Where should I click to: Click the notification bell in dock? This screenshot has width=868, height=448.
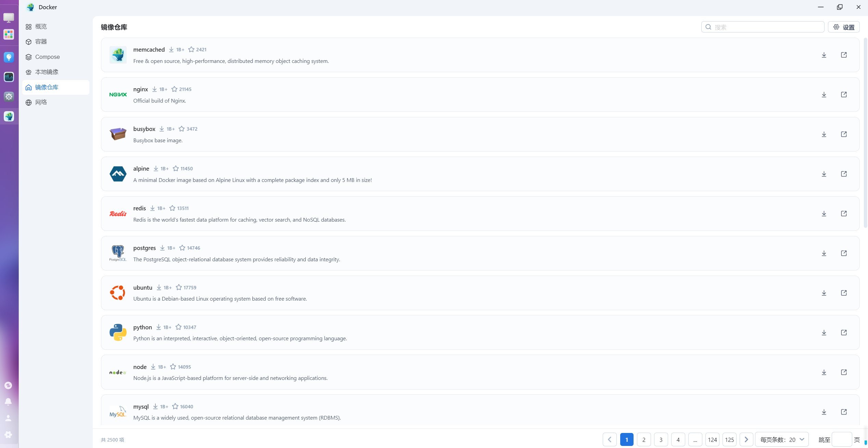[x=8, y=401]
